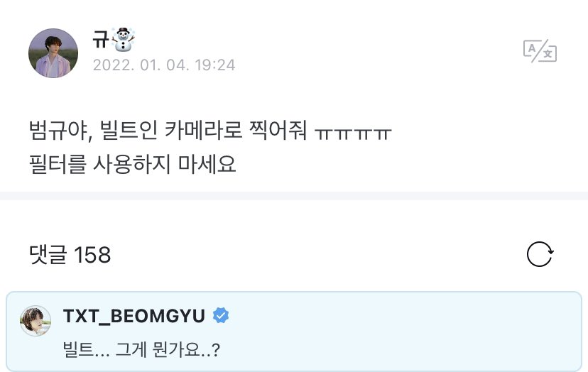Click the comment count number 158

[x=92, y=255]
